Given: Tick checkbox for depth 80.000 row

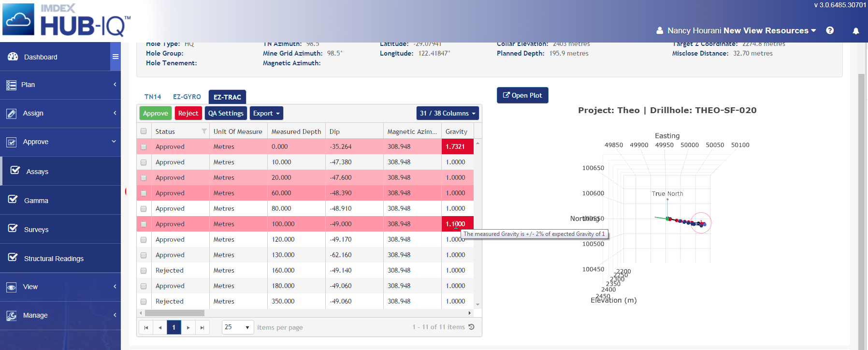Looking at the screenshot, I should point(144,209).
